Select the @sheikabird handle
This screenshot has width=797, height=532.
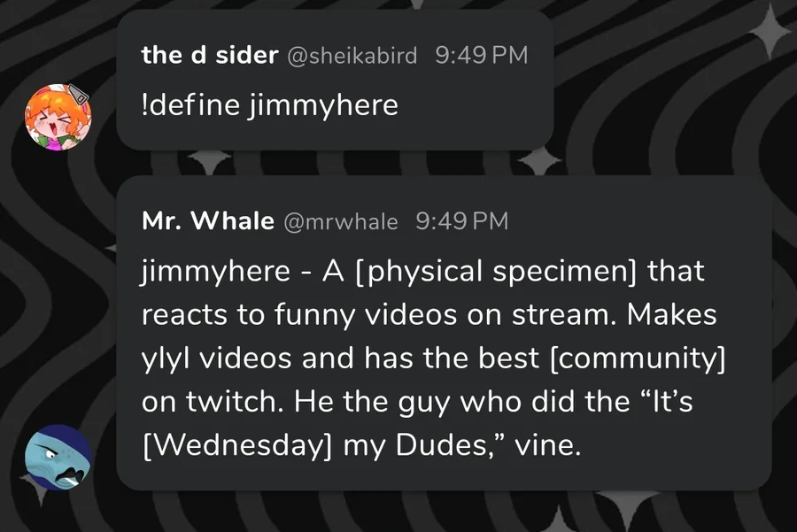tap(352, 55)
